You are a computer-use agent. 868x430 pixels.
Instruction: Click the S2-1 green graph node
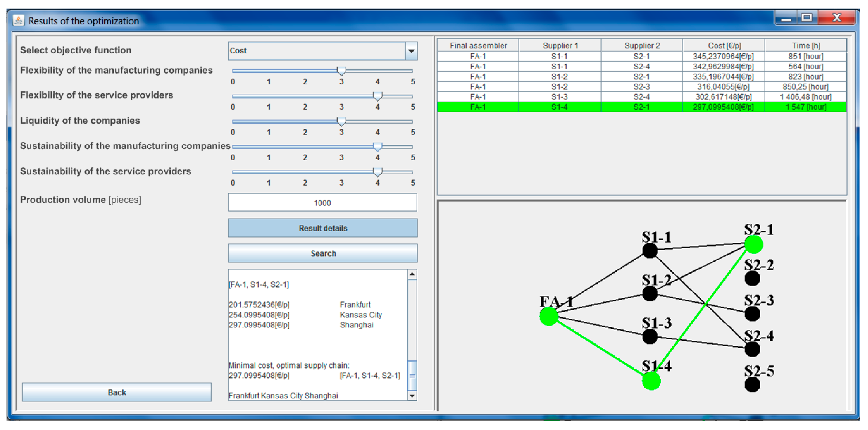pyautogui.click(x=754, y=244)
